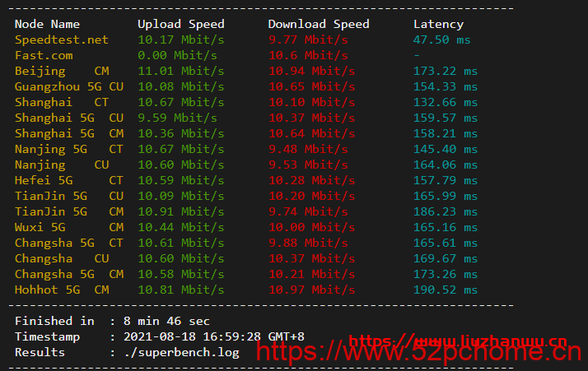Select the upload value 9.59 Mbit/s
Screen dimensions: 588x371
pyautogui.click(x=177, y=118)
